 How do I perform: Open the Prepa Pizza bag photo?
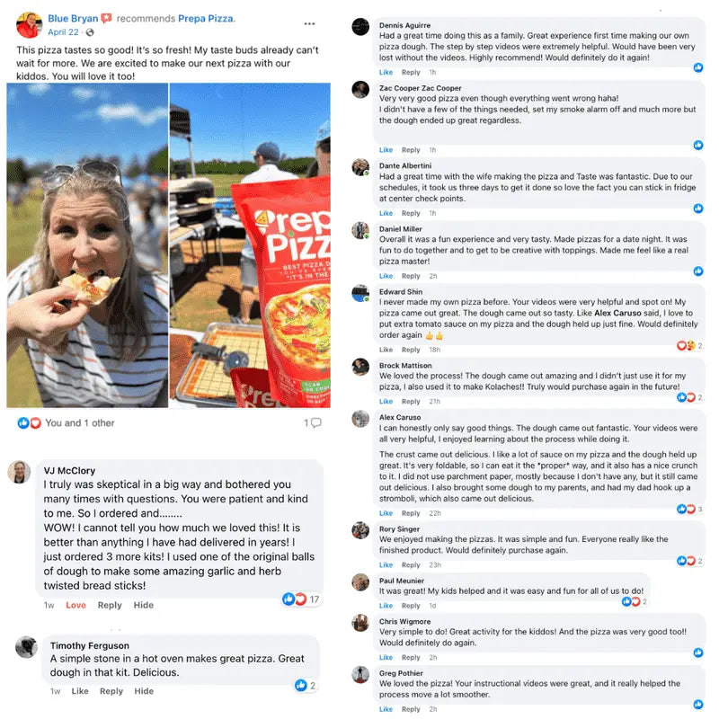coord(250,245)
